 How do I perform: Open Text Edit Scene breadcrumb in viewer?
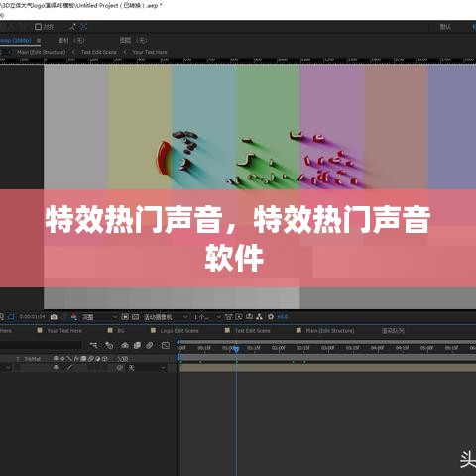click(99, 52)
